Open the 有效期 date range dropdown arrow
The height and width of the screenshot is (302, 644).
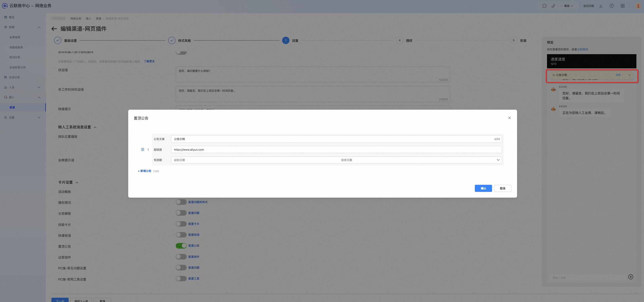(498, 160)
